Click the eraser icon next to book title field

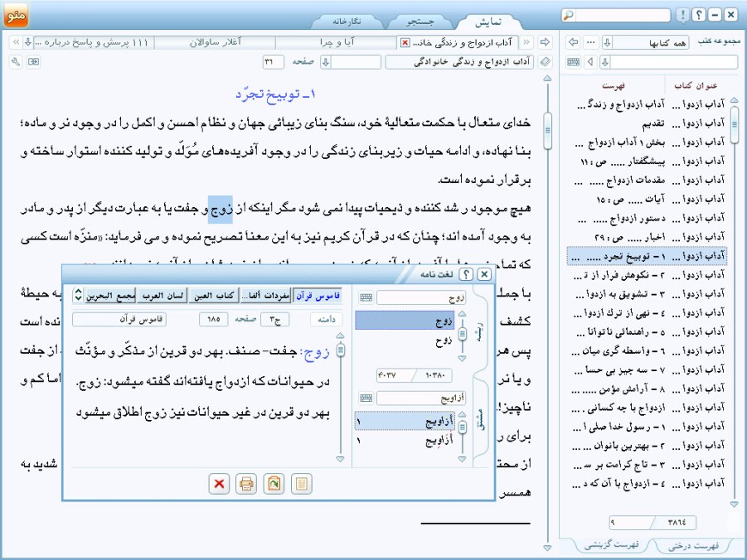click(x=545, y=62)
